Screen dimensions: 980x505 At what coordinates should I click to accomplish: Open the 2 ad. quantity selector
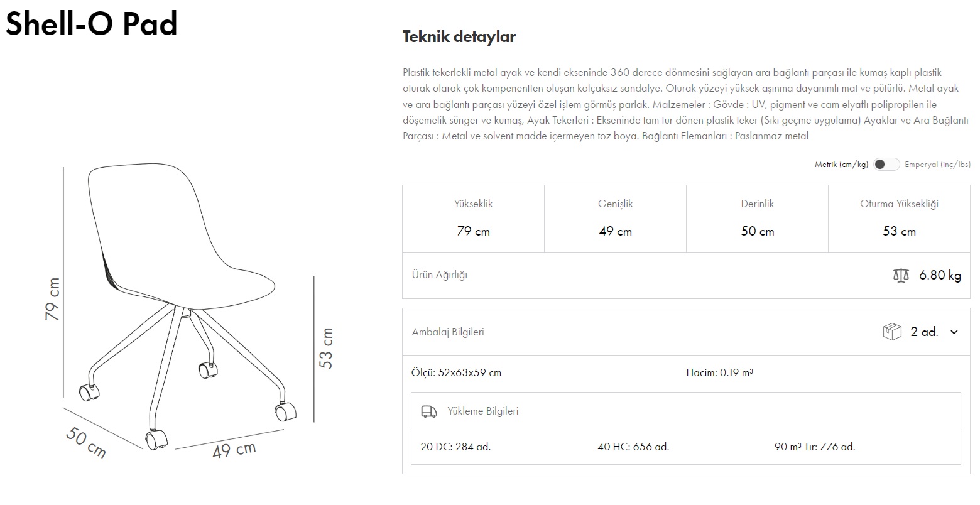924,332
